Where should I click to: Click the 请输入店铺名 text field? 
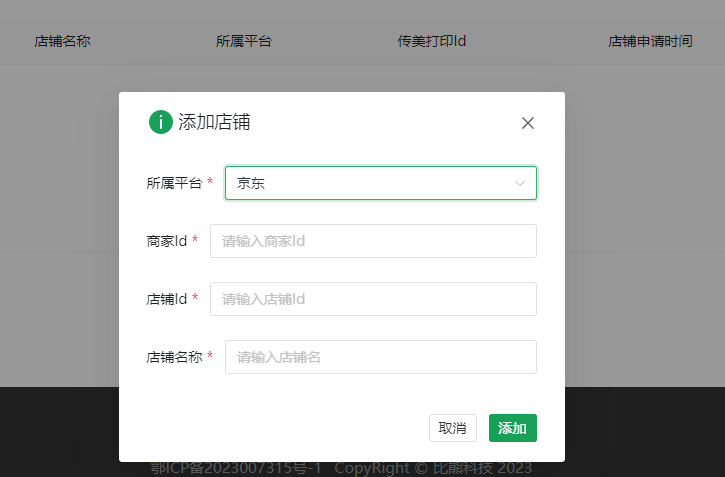click(x=380, y=357)
